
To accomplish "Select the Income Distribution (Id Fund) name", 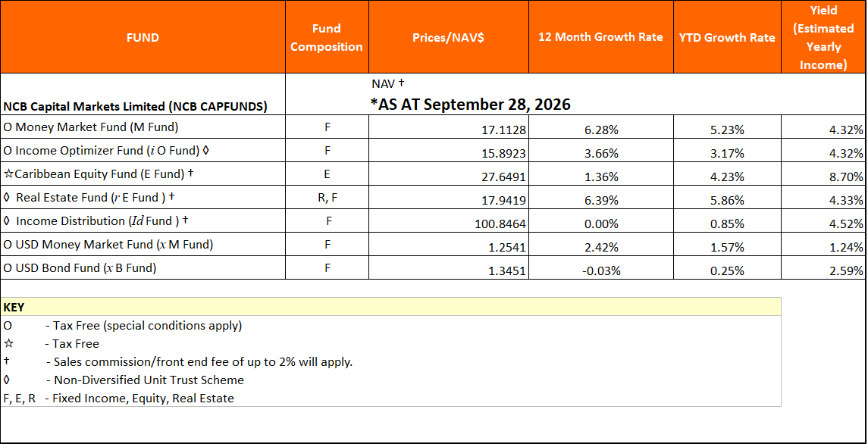I will pyautogui.click(x=96, y=221).
